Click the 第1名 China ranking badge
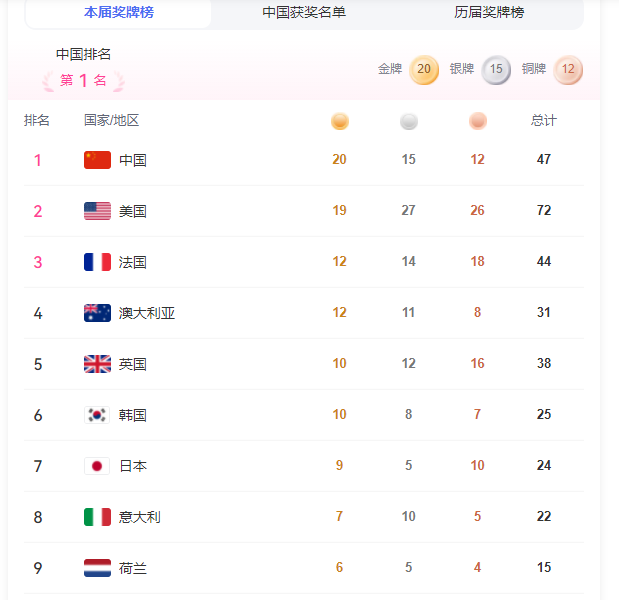 (83, 81)
